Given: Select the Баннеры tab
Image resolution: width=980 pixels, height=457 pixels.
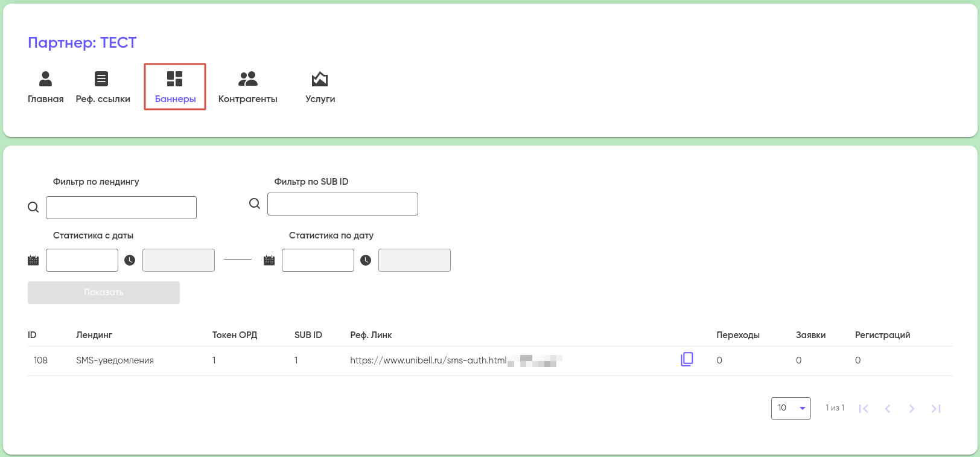Looking at the screenshot, I should [x=175, y=87].
